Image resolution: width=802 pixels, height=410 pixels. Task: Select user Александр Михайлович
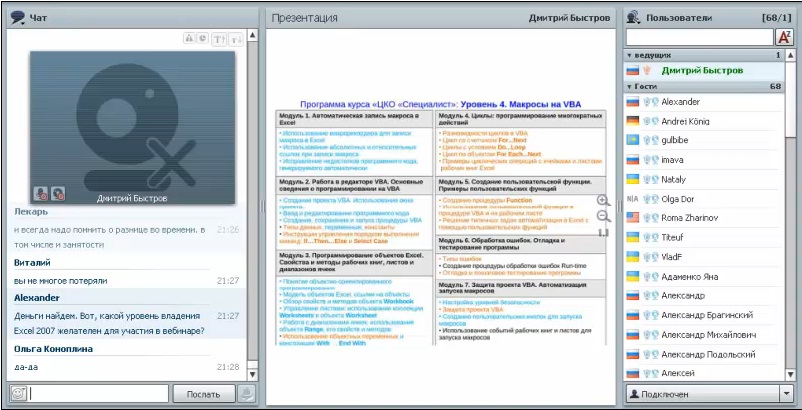click(704, 335)
